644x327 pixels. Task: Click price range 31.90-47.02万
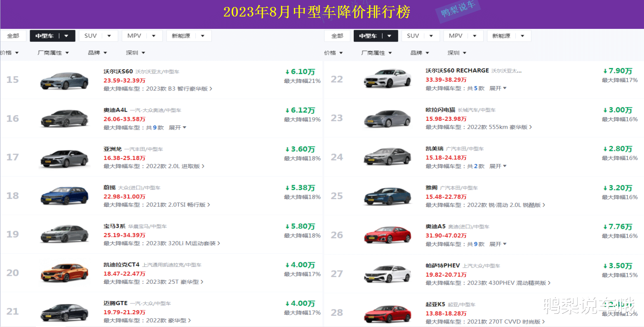(446, 235)
